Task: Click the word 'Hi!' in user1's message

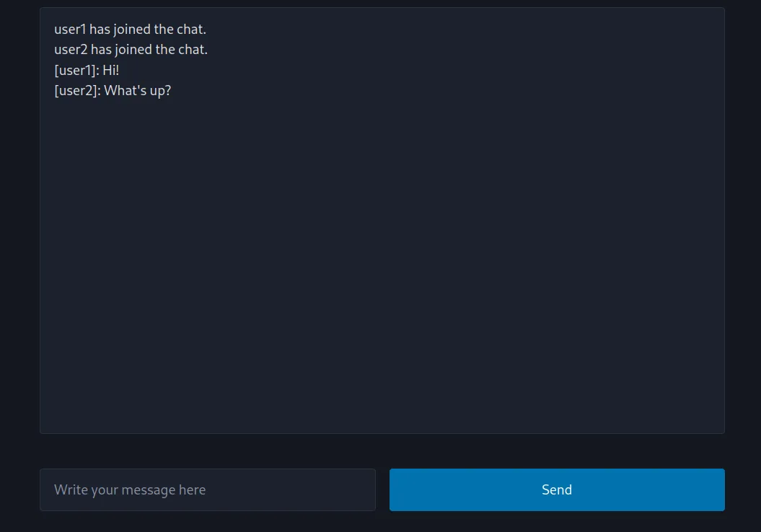Action: click(x=110, y=70)
